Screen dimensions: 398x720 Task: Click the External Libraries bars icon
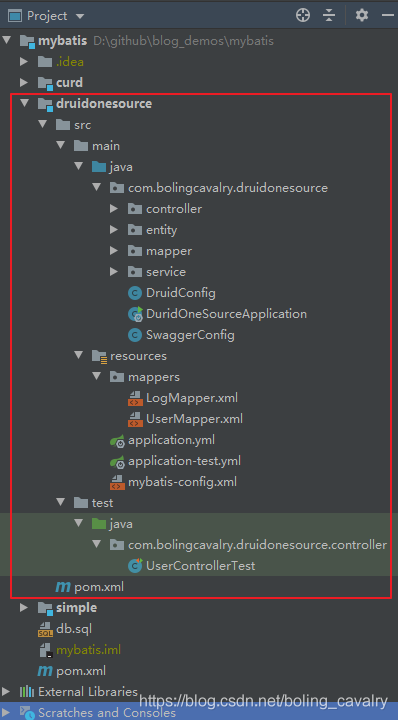tap(27, 692)
